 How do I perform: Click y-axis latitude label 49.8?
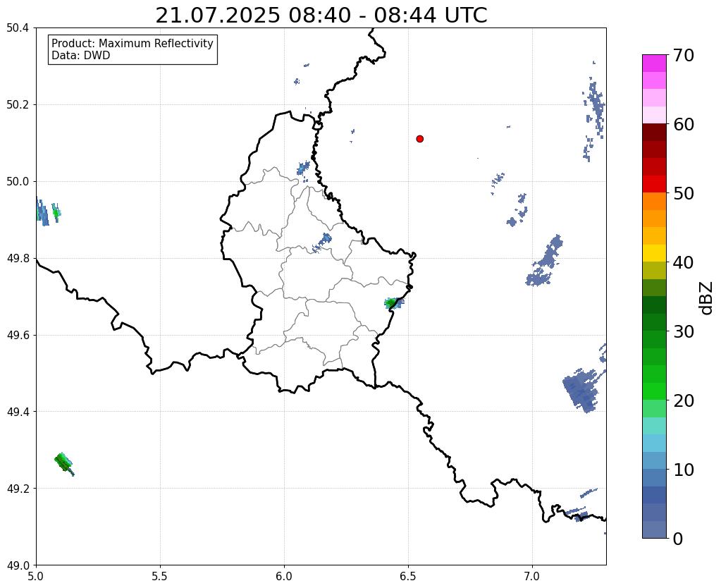pyautogui.click(x=18, y=258)
